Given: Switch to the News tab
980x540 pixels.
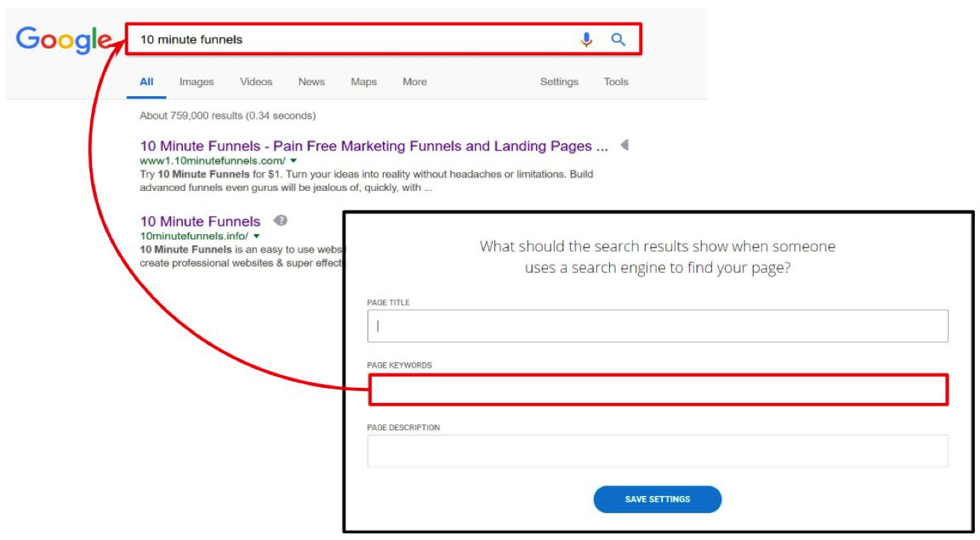Looking at the screenshot, I should tap(311, 82).
